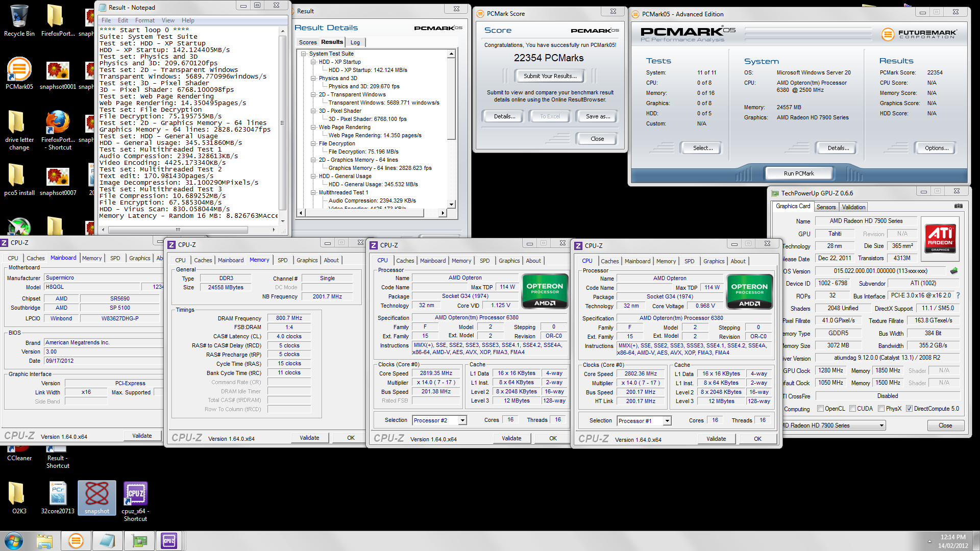Click Submit Your Results button
The width and height of the screenshot is (980, 551).
550,76
